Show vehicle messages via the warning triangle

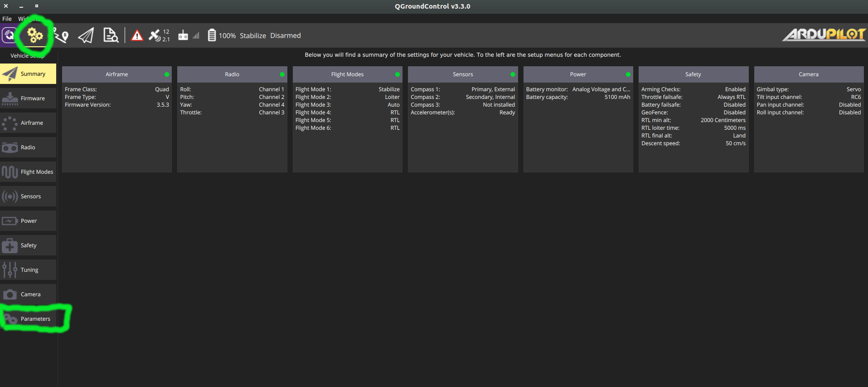[137, 35]
